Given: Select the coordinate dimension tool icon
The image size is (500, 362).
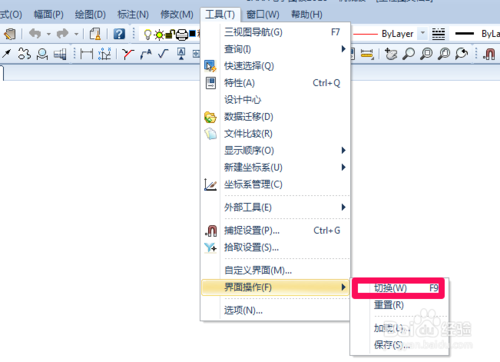Looking at the screenshot, I should coord(105,54).
